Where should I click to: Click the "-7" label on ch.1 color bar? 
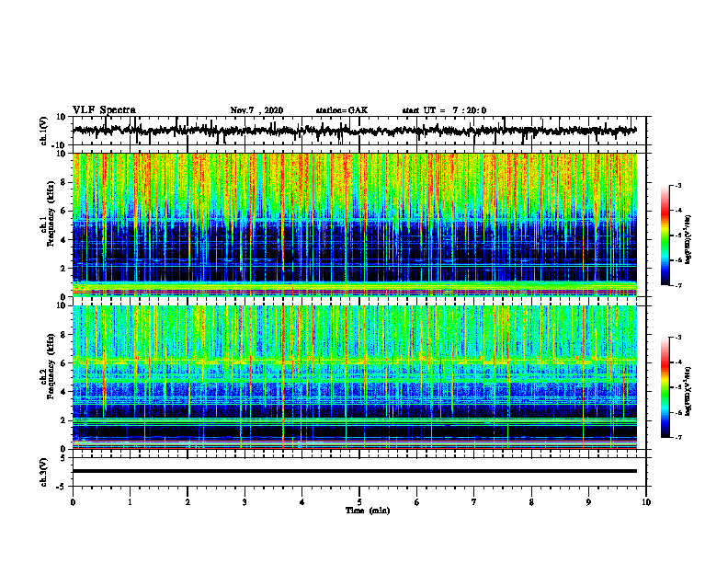click(678, 285)
